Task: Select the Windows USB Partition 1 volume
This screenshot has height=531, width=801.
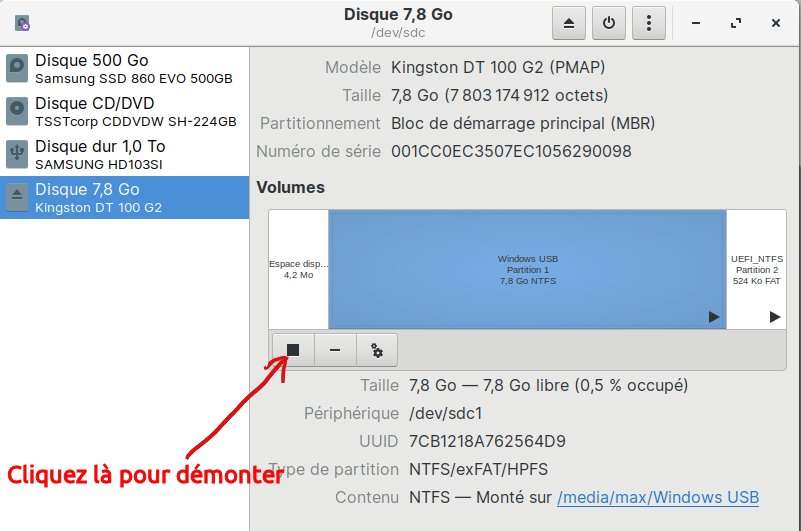Action: pyautogui.click(x=527, y=270)
